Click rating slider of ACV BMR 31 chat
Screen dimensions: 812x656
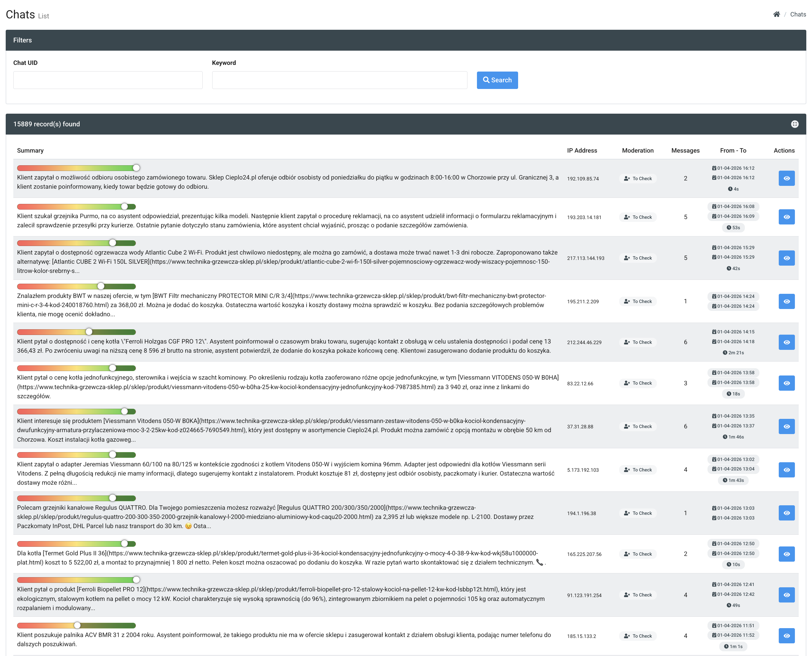tap(77, 625)
